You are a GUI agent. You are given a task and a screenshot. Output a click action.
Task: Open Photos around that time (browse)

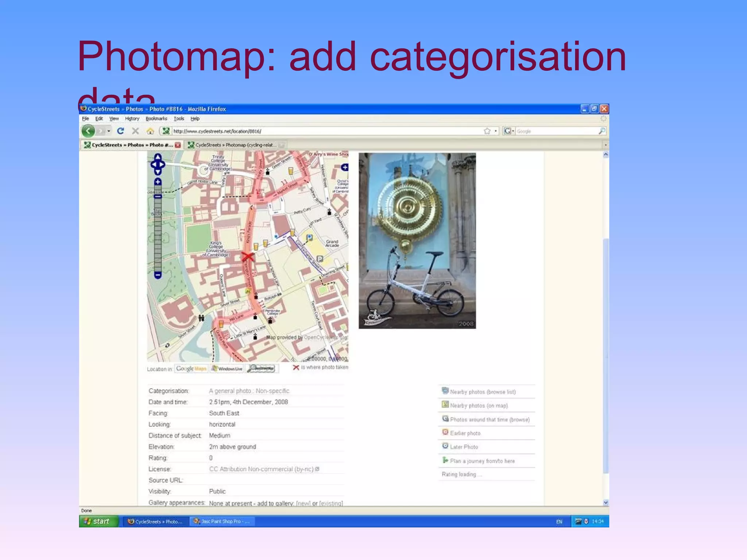490,420
